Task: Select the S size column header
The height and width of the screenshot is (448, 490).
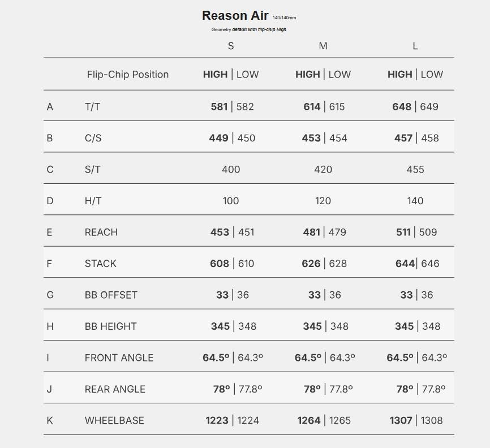Action: [231, 46]
